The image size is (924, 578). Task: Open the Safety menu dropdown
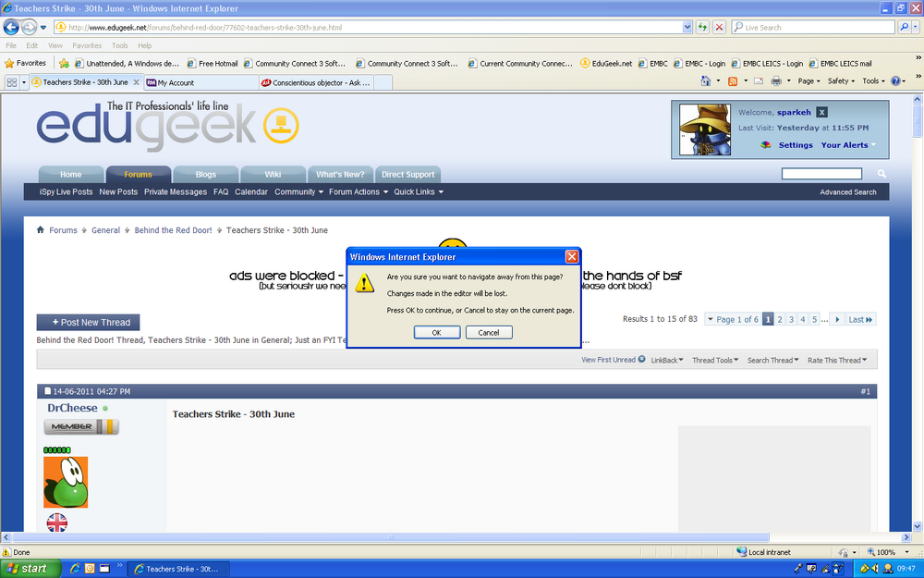tap(841, 81)
